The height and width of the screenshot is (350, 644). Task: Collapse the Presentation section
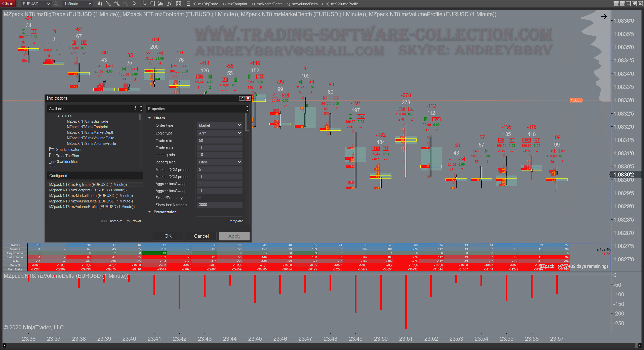point(150,212)
